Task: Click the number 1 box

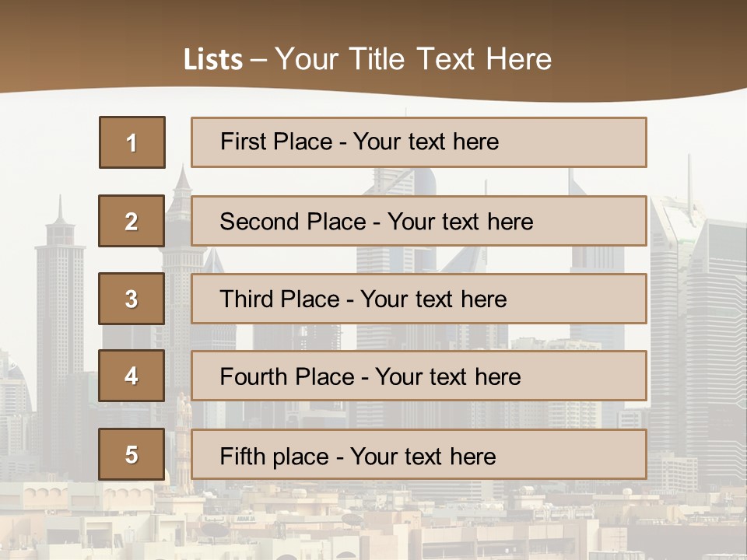Action: pos(132,142)
